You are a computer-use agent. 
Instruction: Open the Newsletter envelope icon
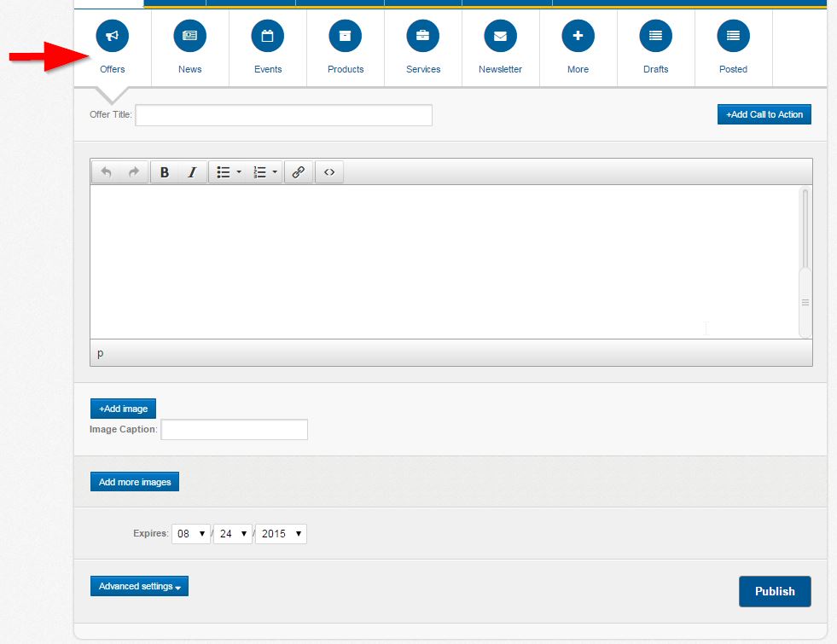coord(501,36)
